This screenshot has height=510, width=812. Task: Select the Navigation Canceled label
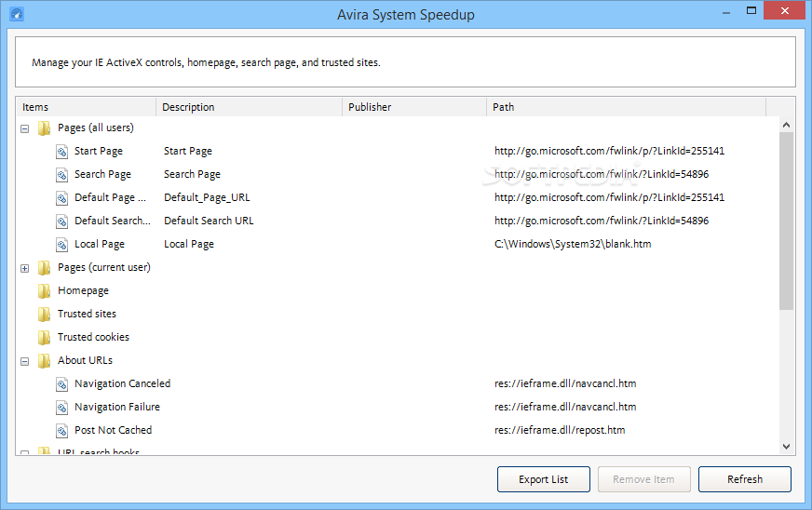pyautogui.click(x=122, y=383)
